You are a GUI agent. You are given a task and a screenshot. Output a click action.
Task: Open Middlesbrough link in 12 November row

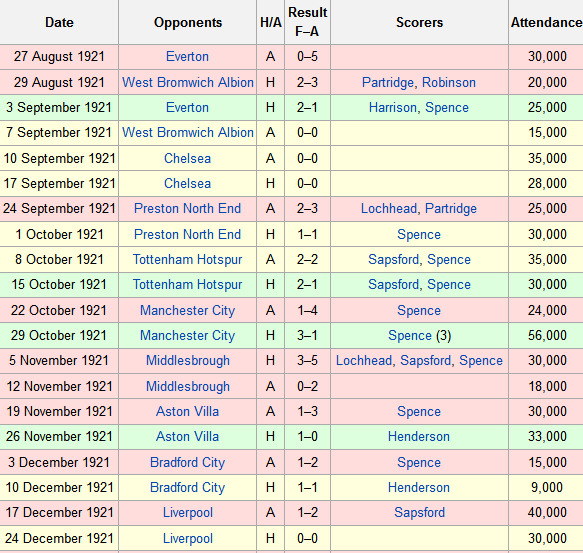click(188, 386)
